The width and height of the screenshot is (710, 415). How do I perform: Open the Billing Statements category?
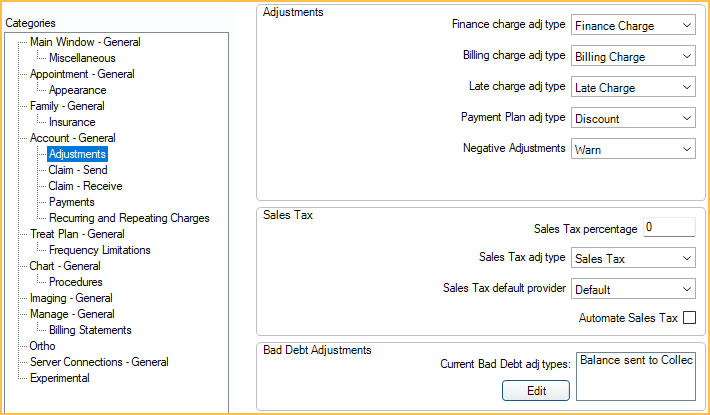click(x=90, y=330)
